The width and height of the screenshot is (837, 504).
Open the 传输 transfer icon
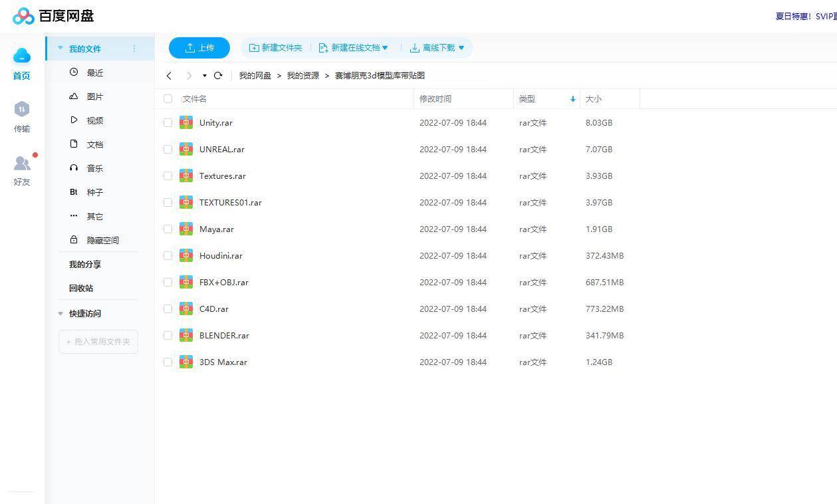pyautogui.click(x=22, y=109)
